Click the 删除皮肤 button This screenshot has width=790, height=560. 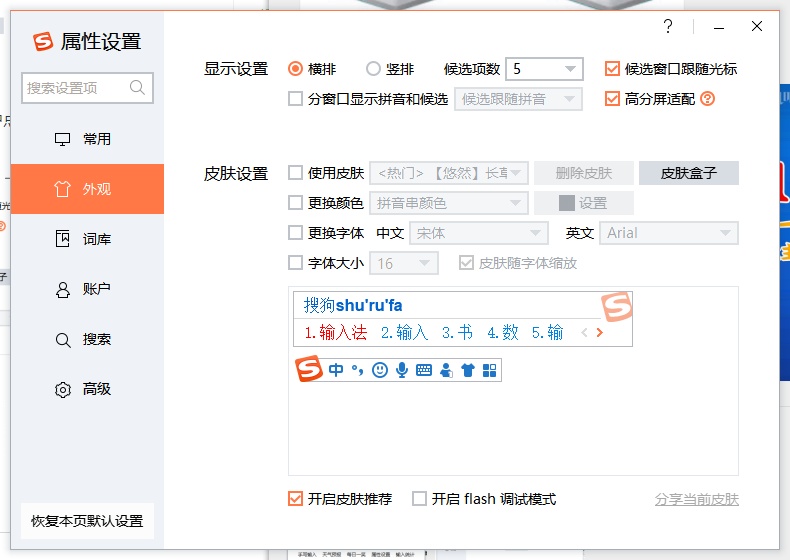click(x=583, y=173)
